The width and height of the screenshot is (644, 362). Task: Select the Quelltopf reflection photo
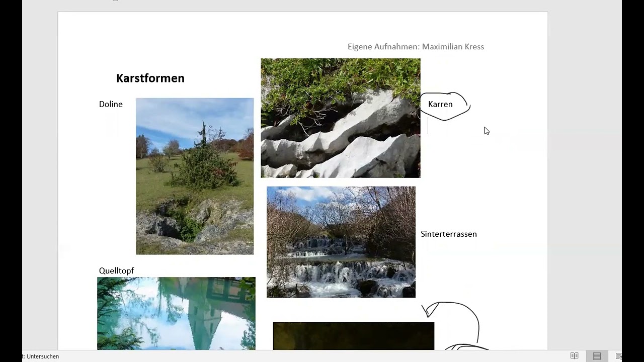coord(176,313)
